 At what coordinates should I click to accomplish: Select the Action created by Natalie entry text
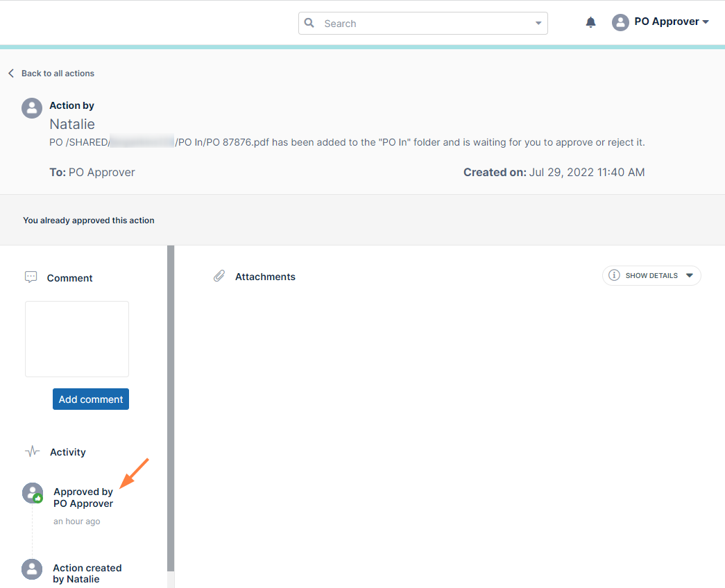click(x=87, y=573)
